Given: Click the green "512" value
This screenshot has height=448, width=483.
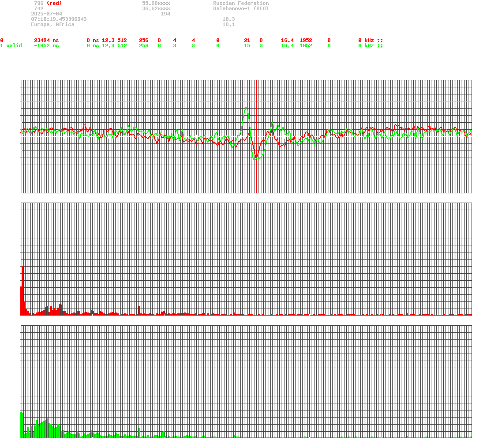Looking at the screenshot, I should pos(122,45).
